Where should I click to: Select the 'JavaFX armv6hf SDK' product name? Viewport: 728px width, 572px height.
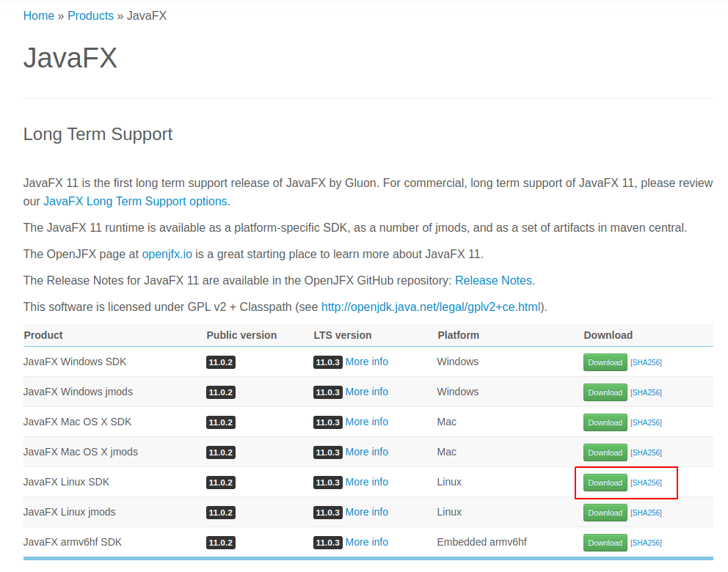[x=73, y=543]
